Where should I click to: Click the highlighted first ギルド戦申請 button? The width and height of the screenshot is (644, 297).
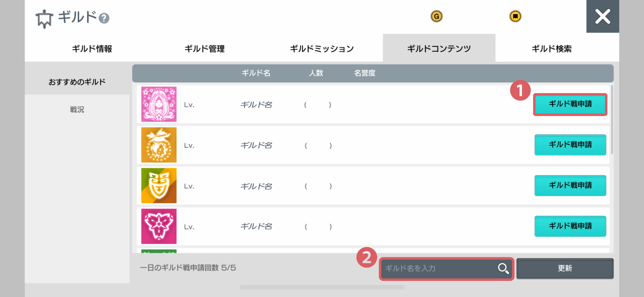pos(570,104)
